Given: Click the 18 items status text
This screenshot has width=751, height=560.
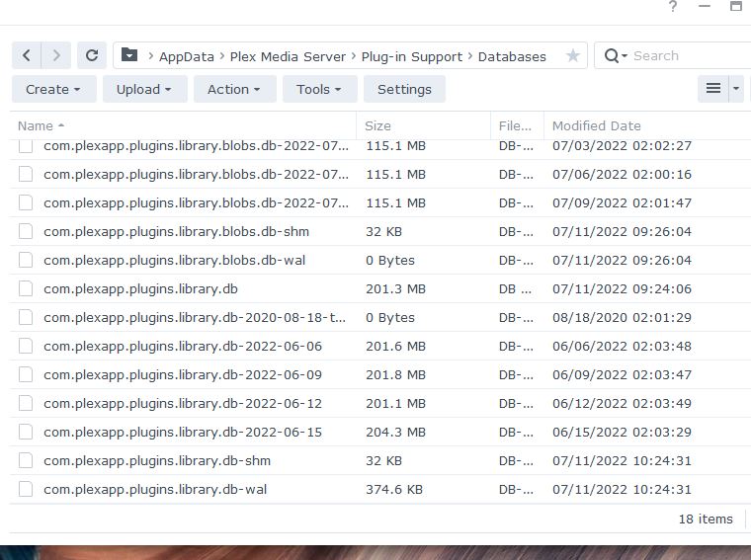Looking at the screenshot, I should point(706,519).
